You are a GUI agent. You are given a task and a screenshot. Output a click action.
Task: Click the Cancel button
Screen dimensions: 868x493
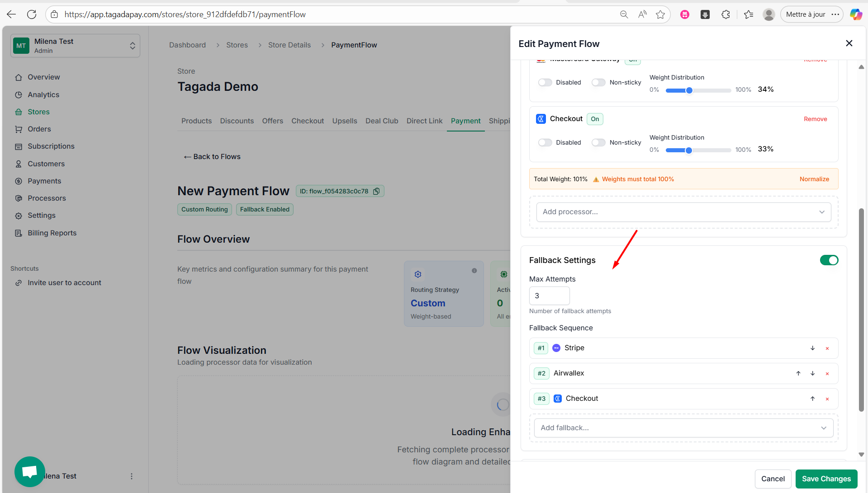click(x=773, y=479)
